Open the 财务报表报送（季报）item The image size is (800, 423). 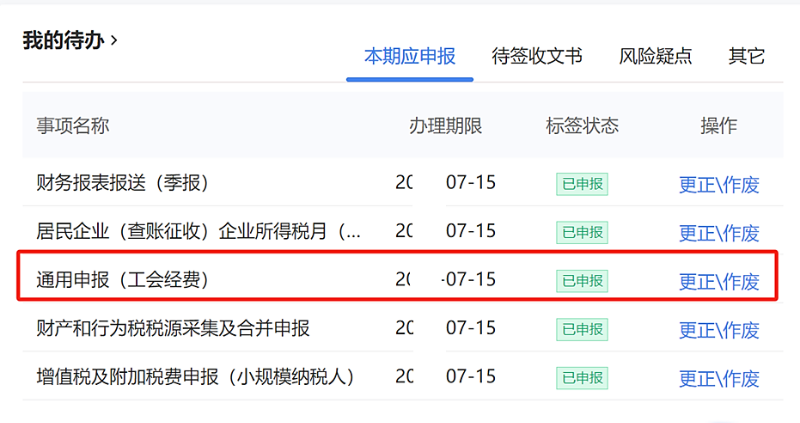[122, 183]
